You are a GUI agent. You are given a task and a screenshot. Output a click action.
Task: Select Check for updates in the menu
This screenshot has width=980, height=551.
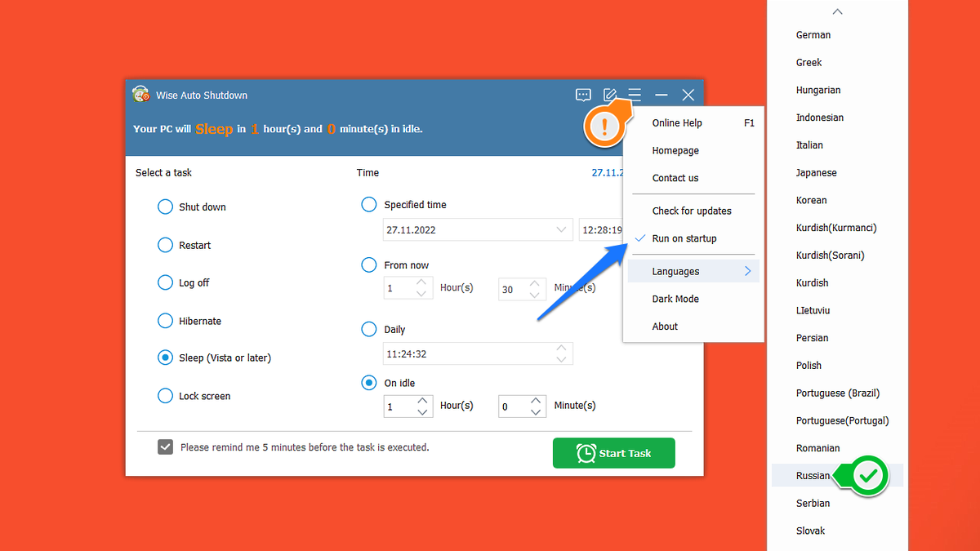point(693,211)
